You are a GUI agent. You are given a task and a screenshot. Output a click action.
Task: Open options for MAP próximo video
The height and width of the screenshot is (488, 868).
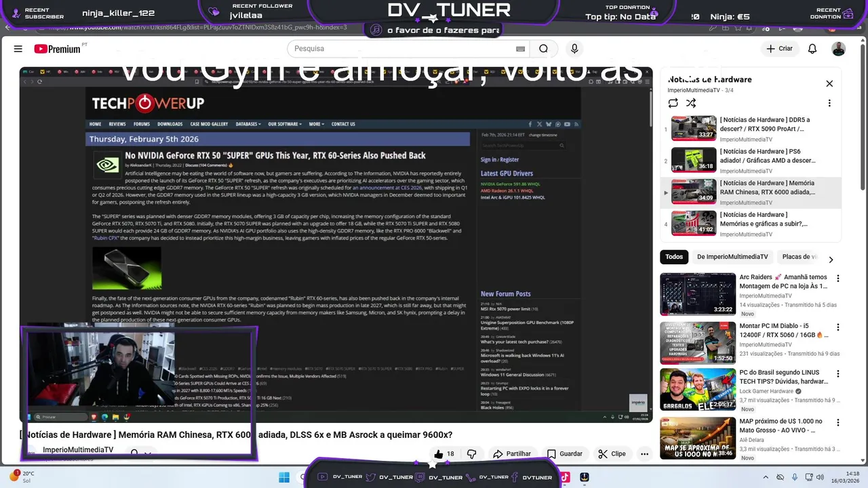[838, 422]
